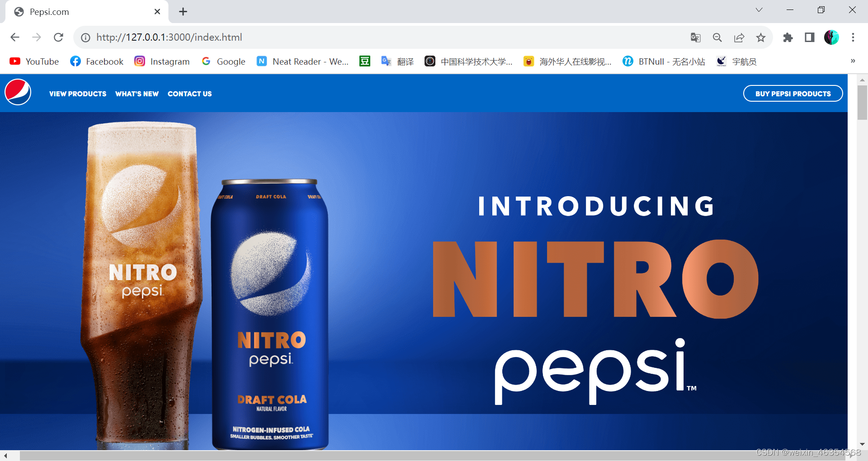The image size is (868, 461).
Task: Click the vertical scrollbar up arrow
Action: click(862, 80)
